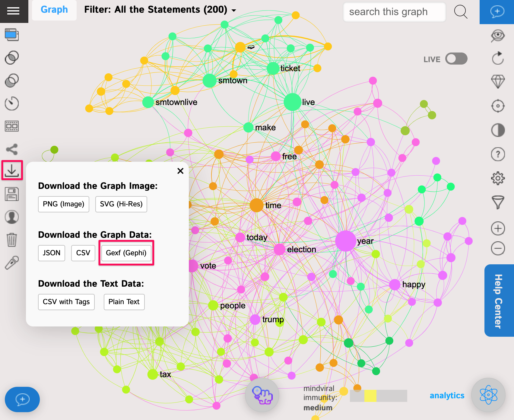
Task: Open the browser window panel icon
Action: point(12,35)
